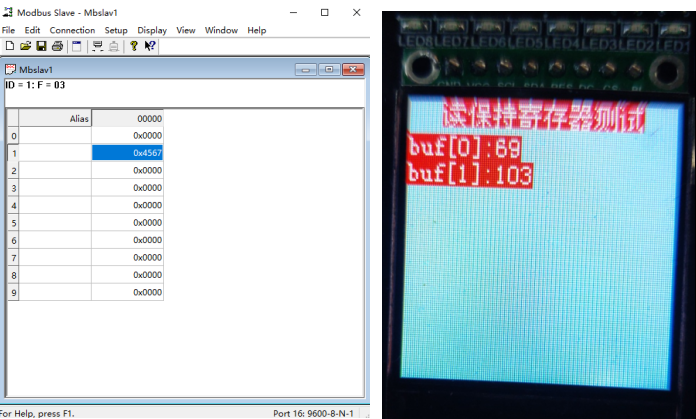Viewport: 696px width, 419px height.
Task: Click the ID = 1: F = 03 text
Action: pos(35,85)
